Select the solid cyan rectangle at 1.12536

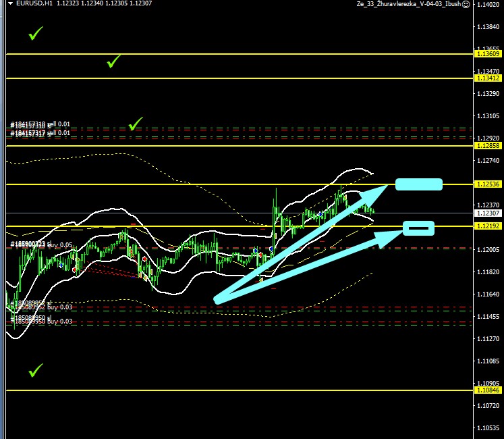[x=418, y=184]
